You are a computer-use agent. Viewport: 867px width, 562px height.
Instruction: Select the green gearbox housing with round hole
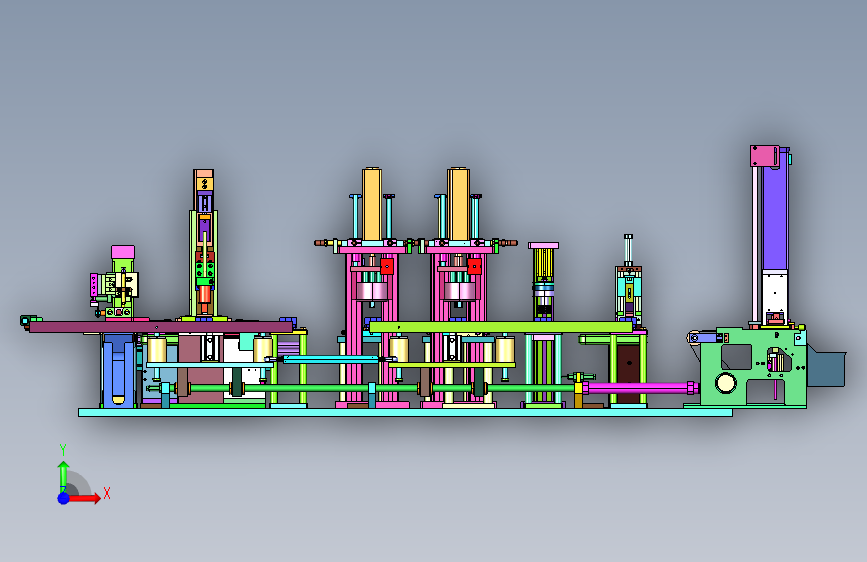pos(755,368)
